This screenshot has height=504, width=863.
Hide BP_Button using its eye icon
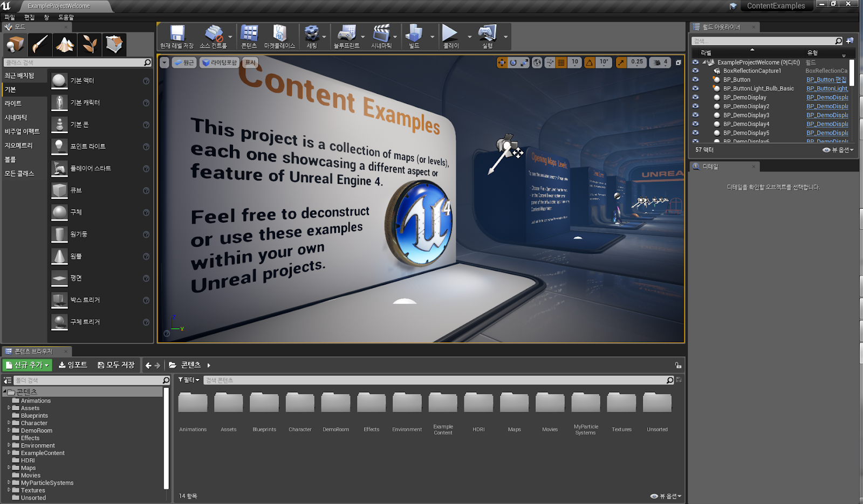695,79
